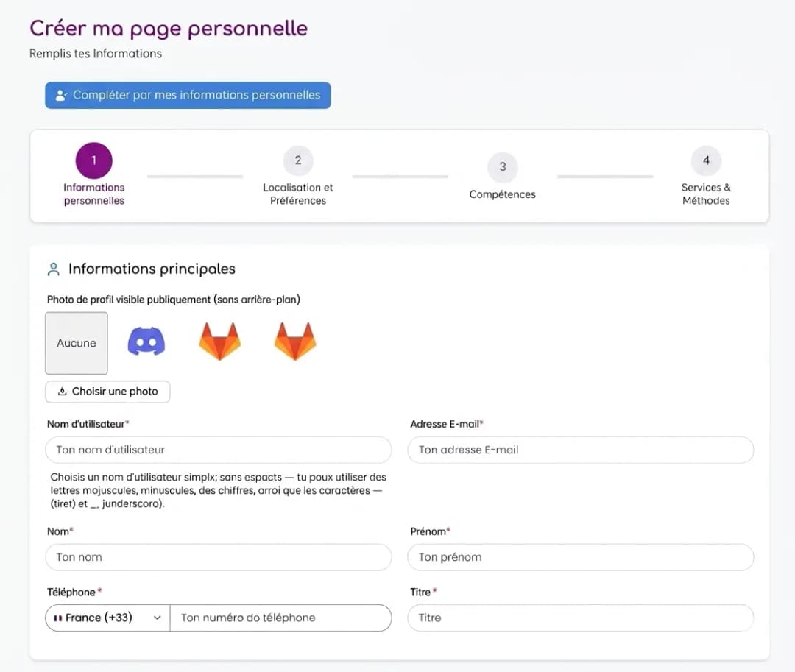Go to step 2 "Localisation et Préférences"

298,176
